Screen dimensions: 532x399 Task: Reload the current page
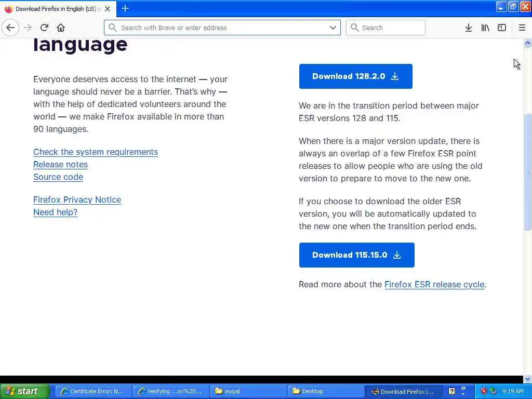pos(44,28)
